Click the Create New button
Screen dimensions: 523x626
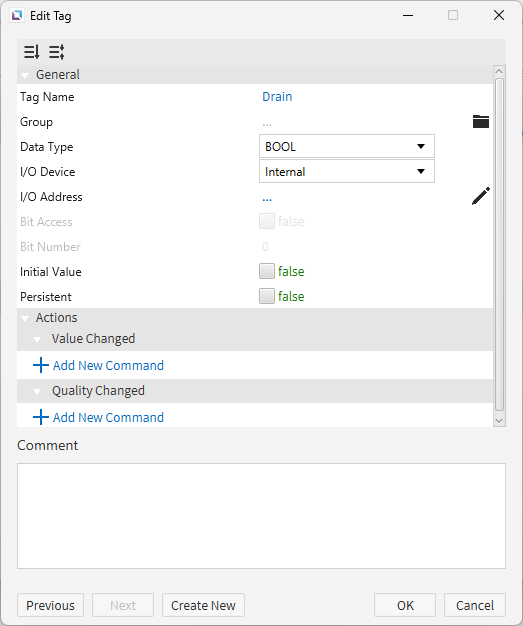[203, 605]
